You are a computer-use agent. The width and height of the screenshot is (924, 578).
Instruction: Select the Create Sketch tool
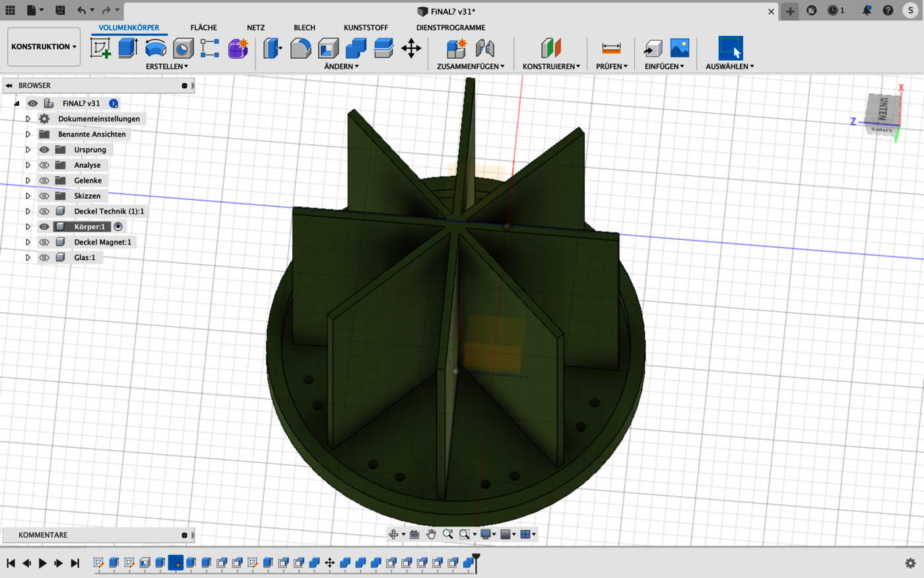pos(100,48)
